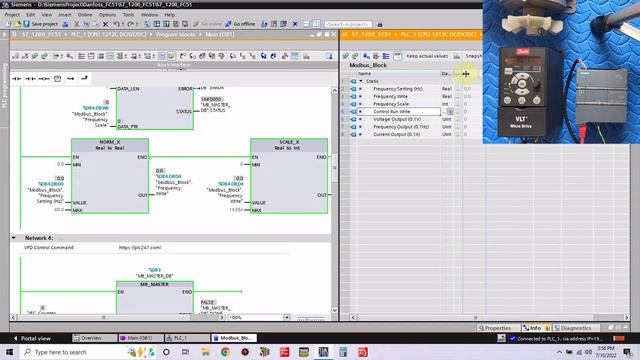Insert normally closed contact instruction

point(30,78)
